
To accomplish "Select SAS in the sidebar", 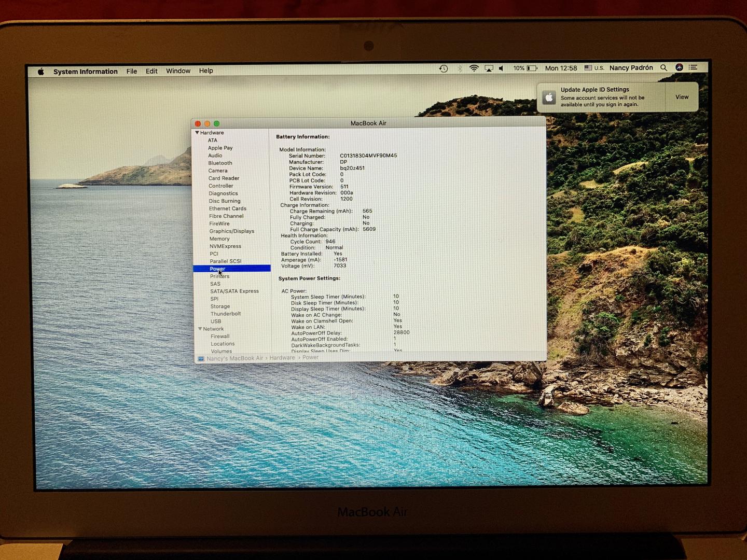I will [215, 284].
